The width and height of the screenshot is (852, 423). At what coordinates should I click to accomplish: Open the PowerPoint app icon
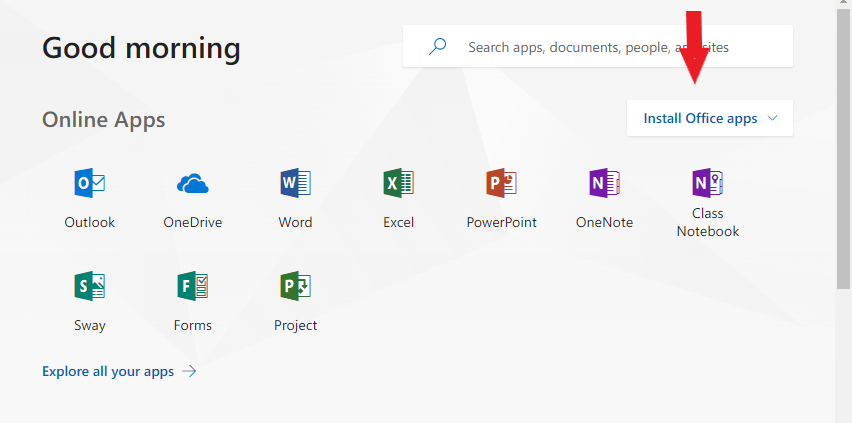pyautogui.click(x=502, y=183)
